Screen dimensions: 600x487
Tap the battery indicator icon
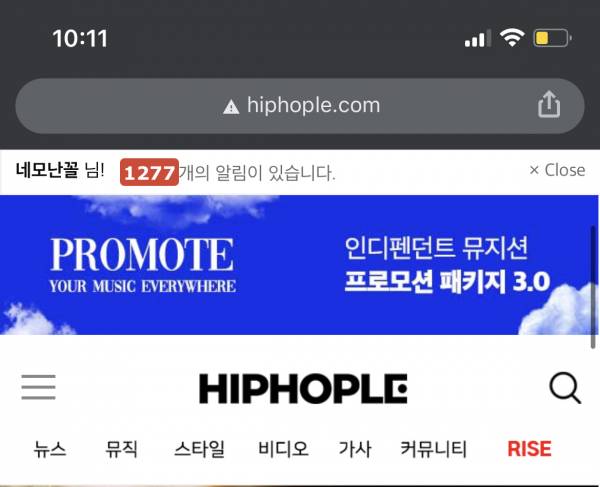(553, 38)
